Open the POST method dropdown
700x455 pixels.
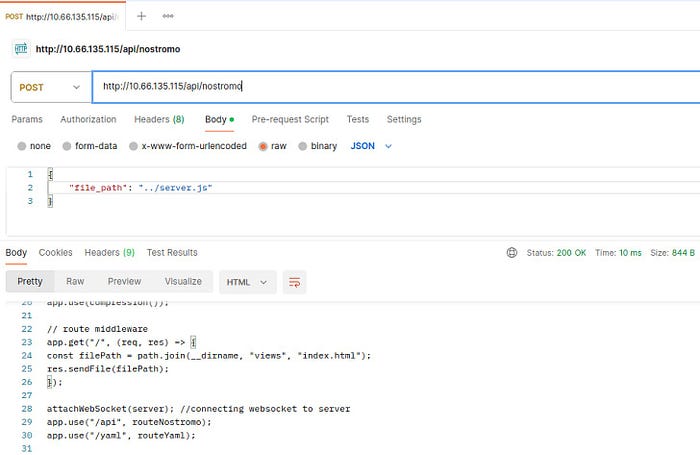point(51,87)
